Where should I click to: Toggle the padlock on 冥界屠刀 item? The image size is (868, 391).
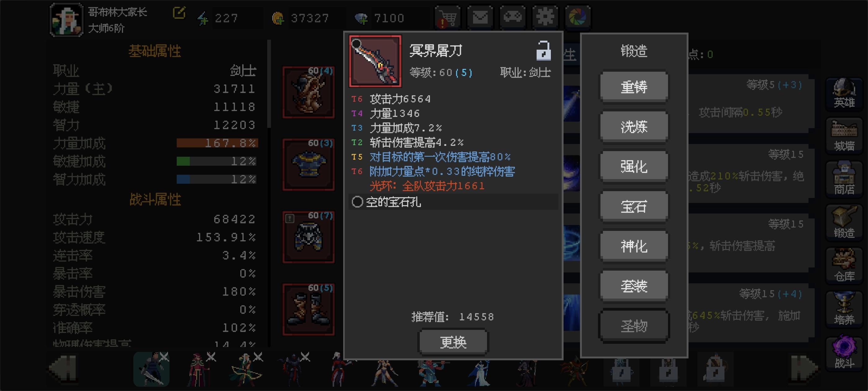(543, 51)
